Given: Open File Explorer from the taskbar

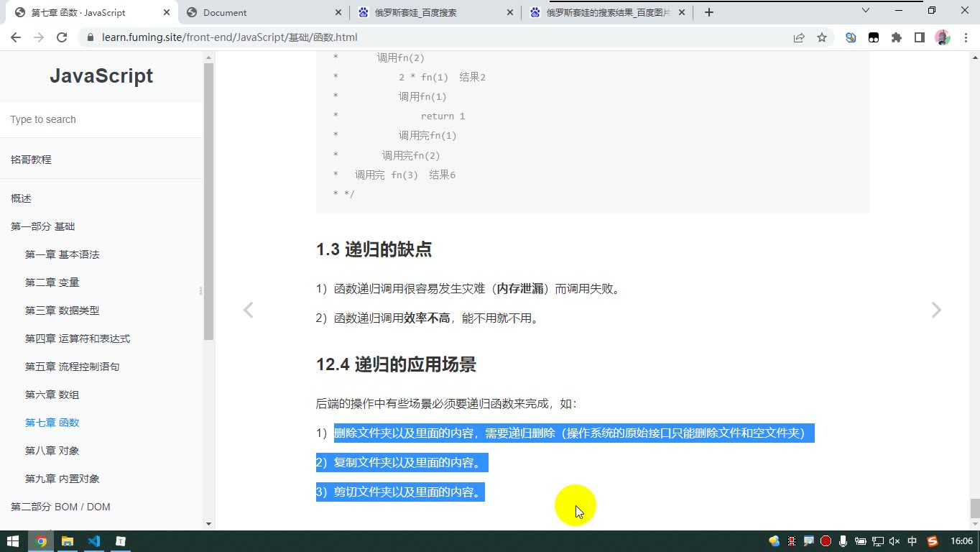Looking at the screenshot, I should [68, 541].
